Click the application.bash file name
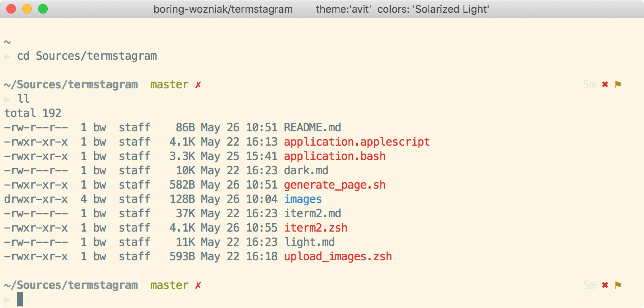The height and width of the screenshot is (308, 644). pos(335,156)
